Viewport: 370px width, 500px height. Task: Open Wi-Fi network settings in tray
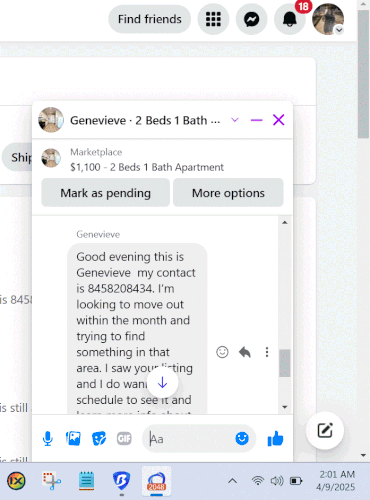(258, 481)
